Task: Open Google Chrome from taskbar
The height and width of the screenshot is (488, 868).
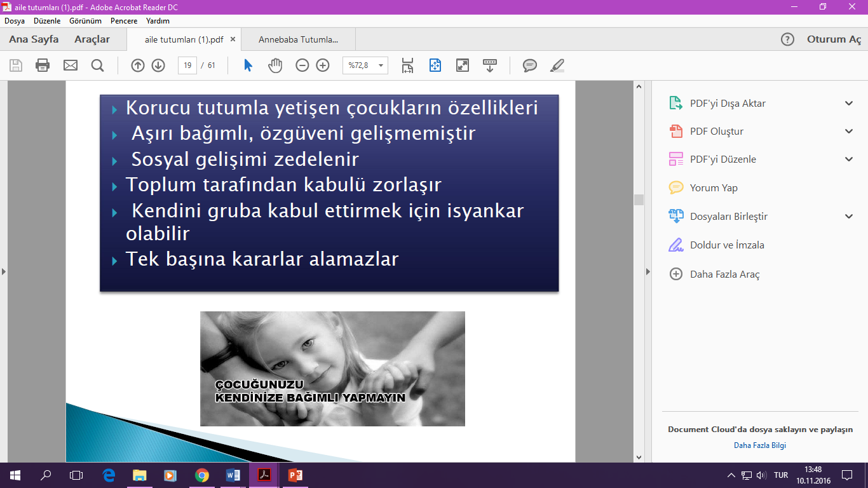Action: pyautogui.click(x=202, y=475)
